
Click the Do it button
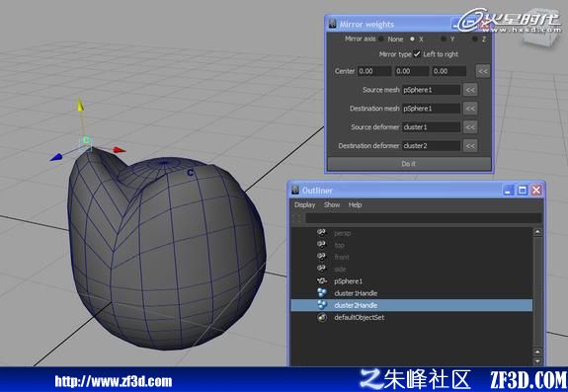click(409, 164)
